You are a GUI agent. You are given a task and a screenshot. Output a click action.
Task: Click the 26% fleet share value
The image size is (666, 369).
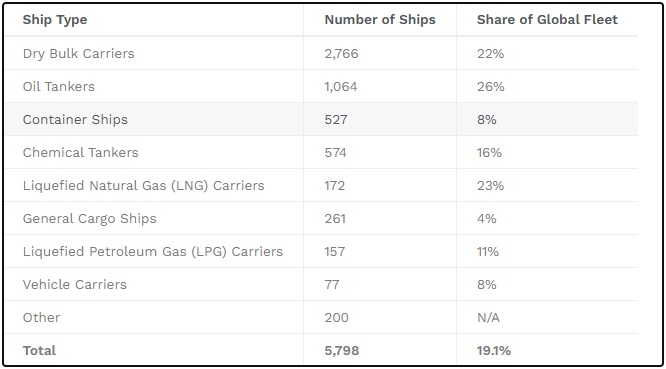click(491, 87)
